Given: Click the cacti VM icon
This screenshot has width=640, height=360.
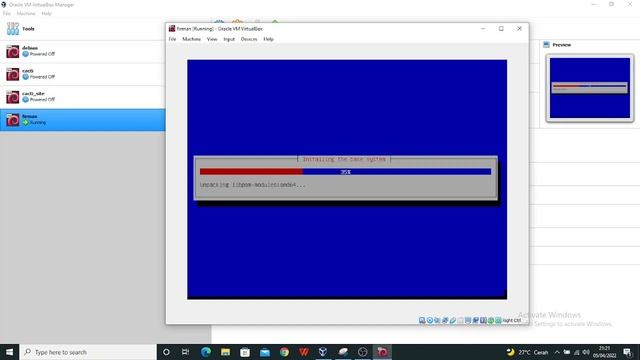Looking at the screenshot, I should pyautogui.click(x=13, y=74).
